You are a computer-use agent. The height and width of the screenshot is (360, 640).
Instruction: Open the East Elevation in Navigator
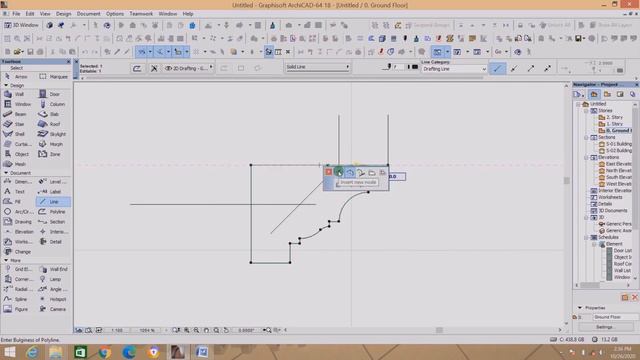(615, 164)
